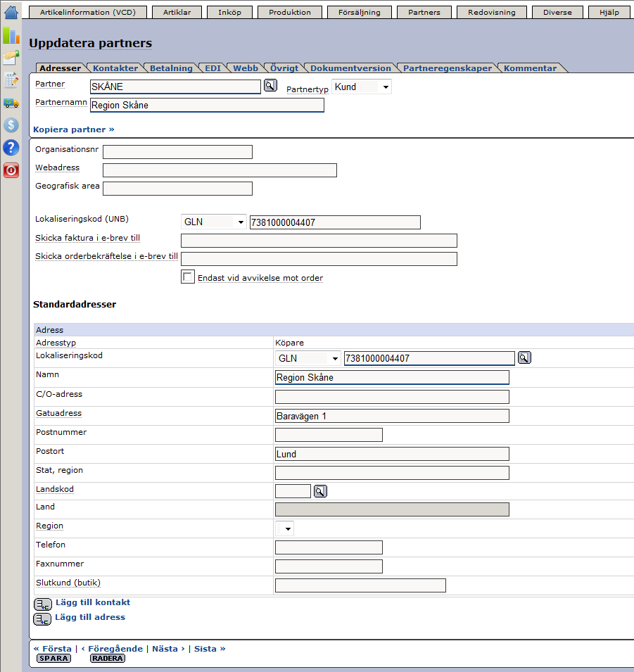The image size is (634, 672).
Task: Open the Hjälp menu
Action: coord(609,12)
